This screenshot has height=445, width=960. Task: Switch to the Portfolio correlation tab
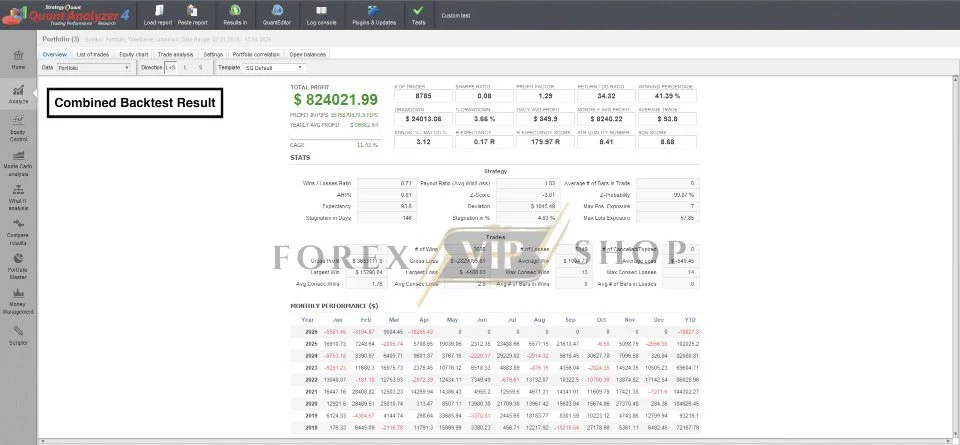(256, 54)
